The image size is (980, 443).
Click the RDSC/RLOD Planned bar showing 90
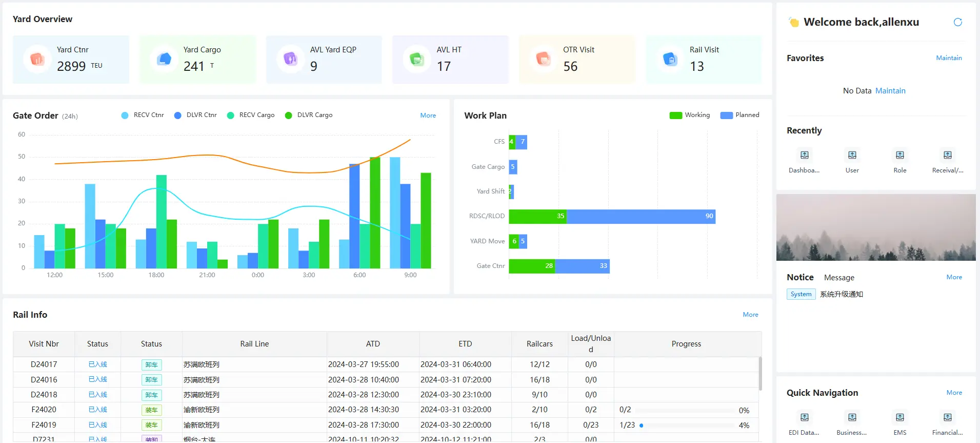[641, 216]
